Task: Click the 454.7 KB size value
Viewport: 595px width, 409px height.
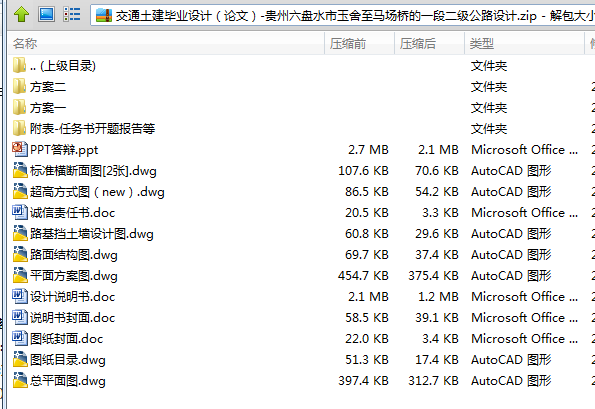Action: tap(363, 275)
